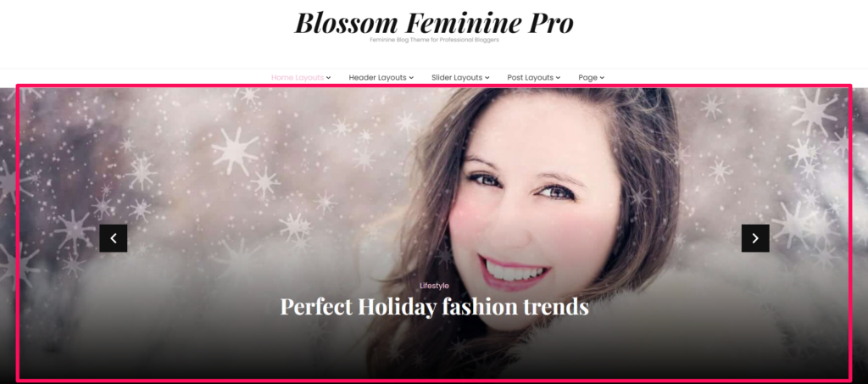The image size is (868, 384).
Task: Advance to the next slide arrow
Action: (x=755, y=238)
